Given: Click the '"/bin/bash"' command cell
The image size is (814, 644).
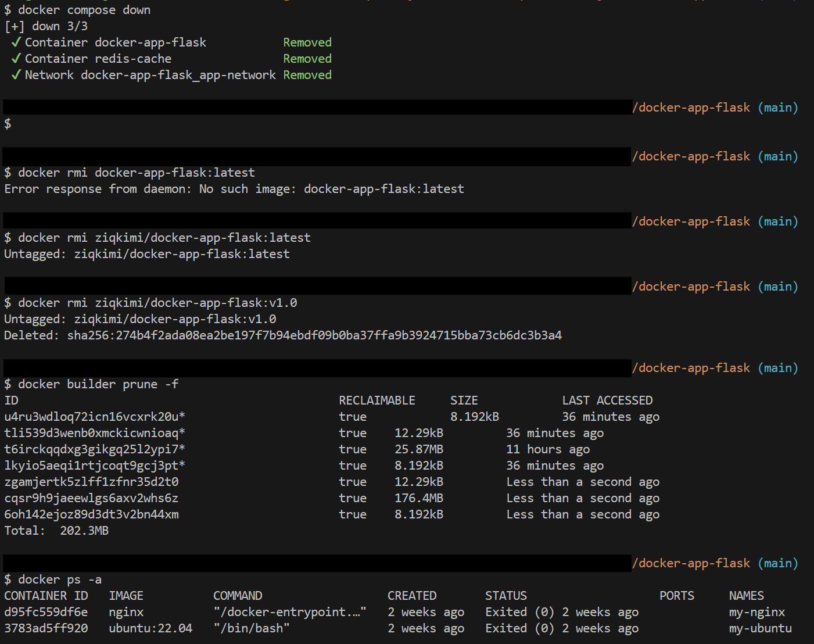Looking at the screenshot, I should (252, 628).
